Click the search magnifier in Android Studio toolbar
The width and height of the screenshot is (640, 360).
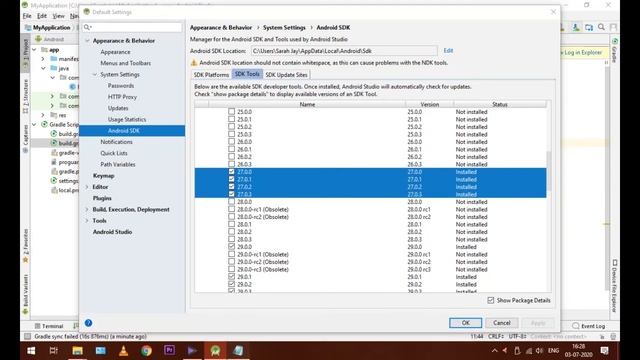(x=601, y=27)
